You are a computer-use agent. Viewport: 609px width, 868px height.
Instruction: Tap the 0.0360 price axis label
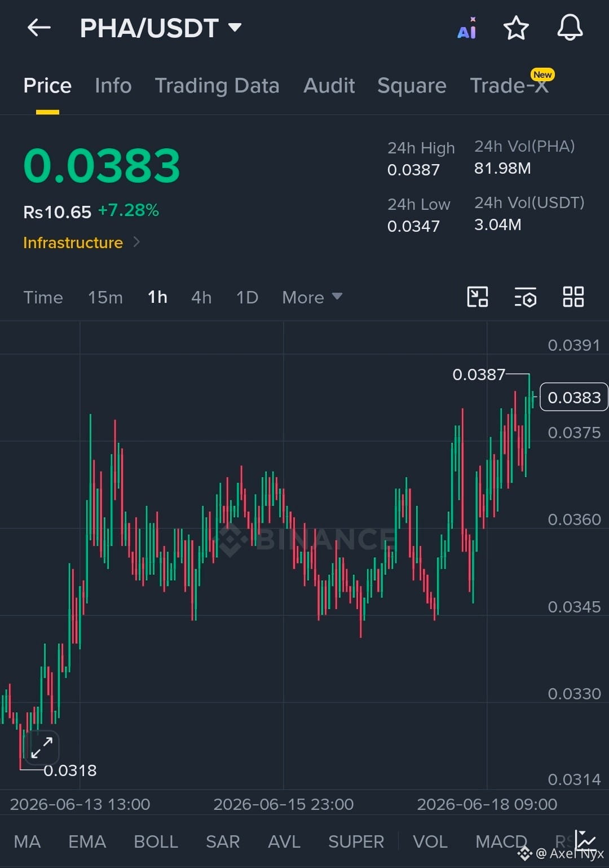(574, 519)
